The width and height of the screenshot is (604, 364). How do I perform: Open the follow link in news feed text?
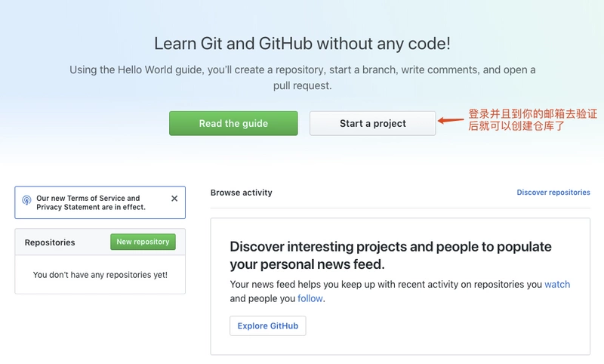click(x=310, y=298)
